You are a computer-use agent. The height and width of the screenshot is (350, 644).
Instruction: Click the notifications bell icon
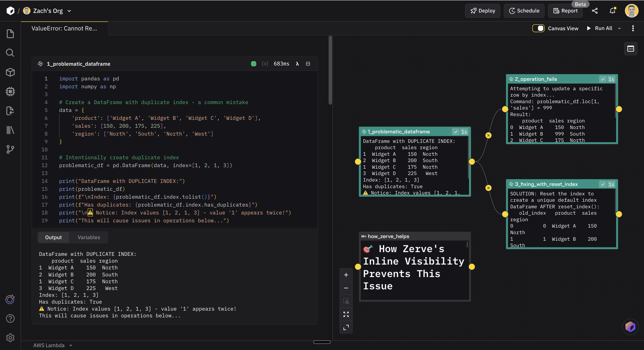click(612, 11)
